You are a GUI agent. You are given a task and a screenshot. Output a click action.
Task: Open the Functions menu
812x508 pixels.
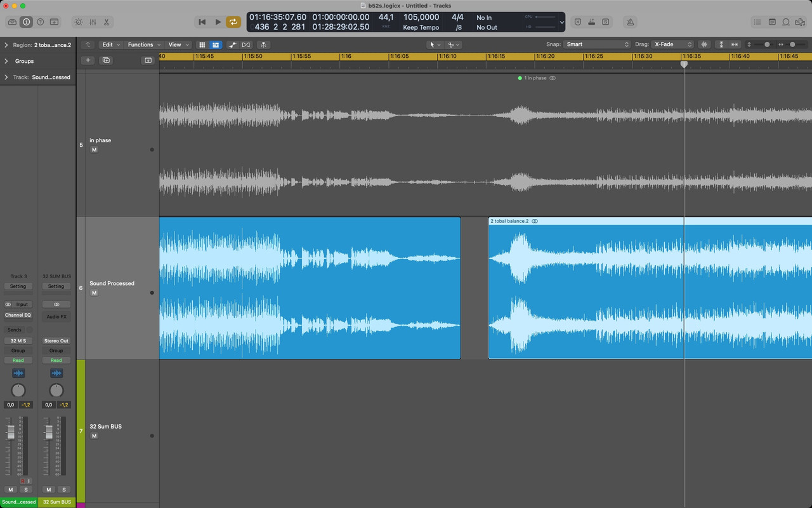143,44
